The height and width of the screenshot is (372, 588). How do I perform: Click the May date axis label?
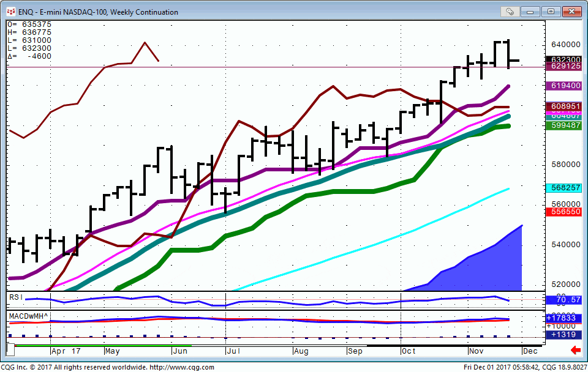[113, 351]
